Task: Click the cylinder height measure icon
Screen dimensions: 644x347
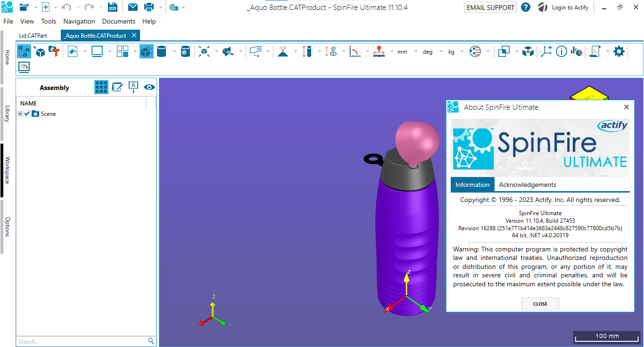Action: [307, 51]
